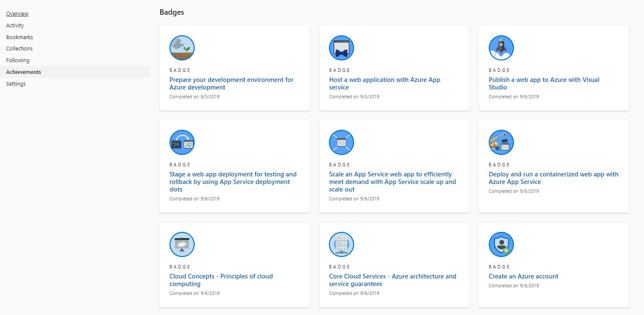Click the shield user Azure account badge icon
Image resolution: width=644 pixels, height=315 pixels.
point(501,244)
